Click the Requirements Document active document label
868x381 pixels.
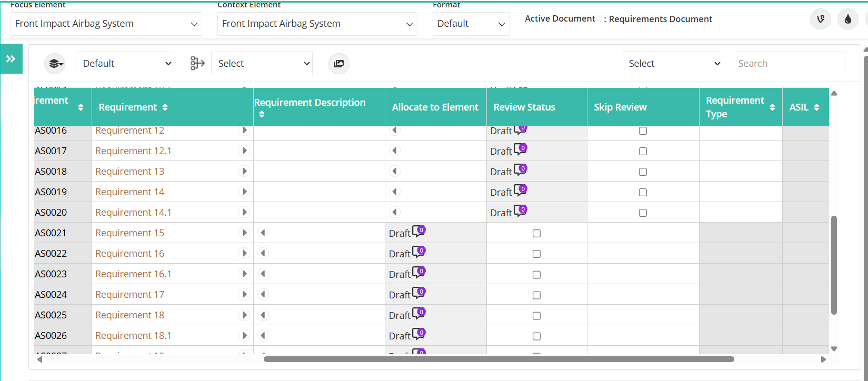click(x=660, y=19)
